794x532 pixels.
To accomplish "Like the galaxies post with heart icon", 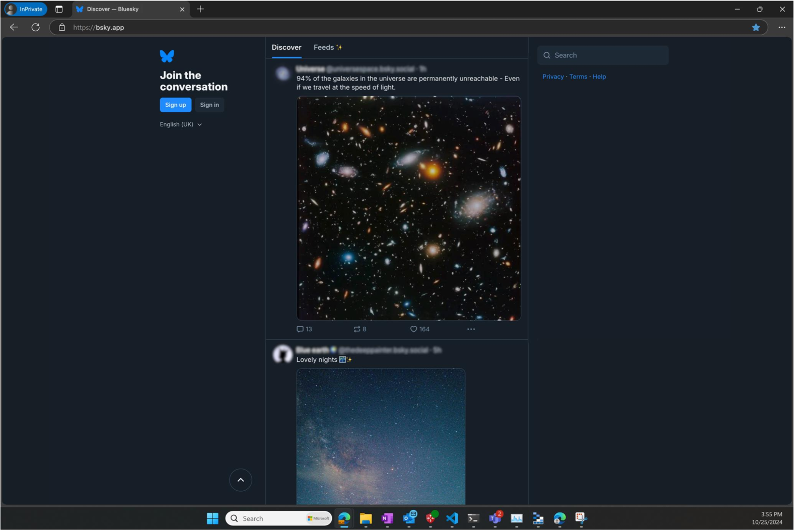I will (x=413, y=329).
